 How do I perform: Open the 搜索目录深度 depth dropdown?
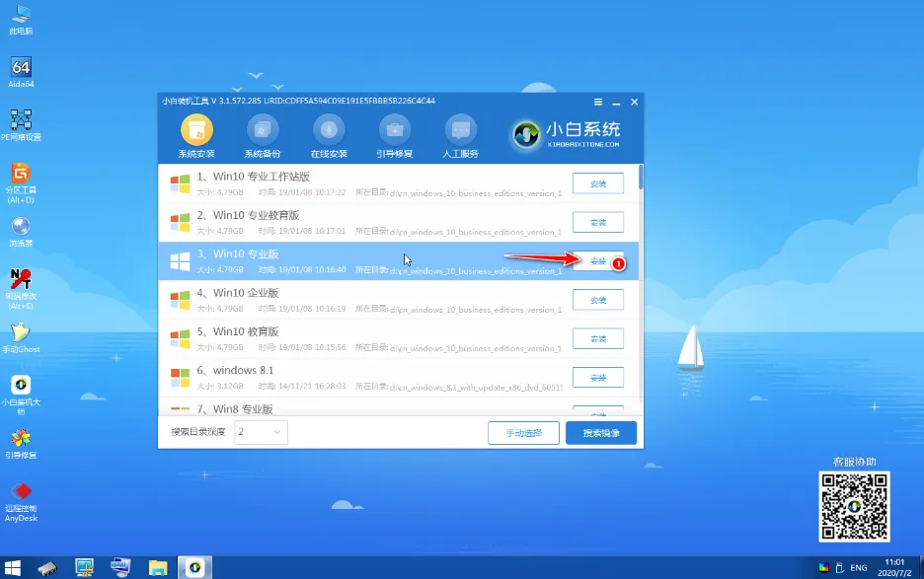point(260,432)
